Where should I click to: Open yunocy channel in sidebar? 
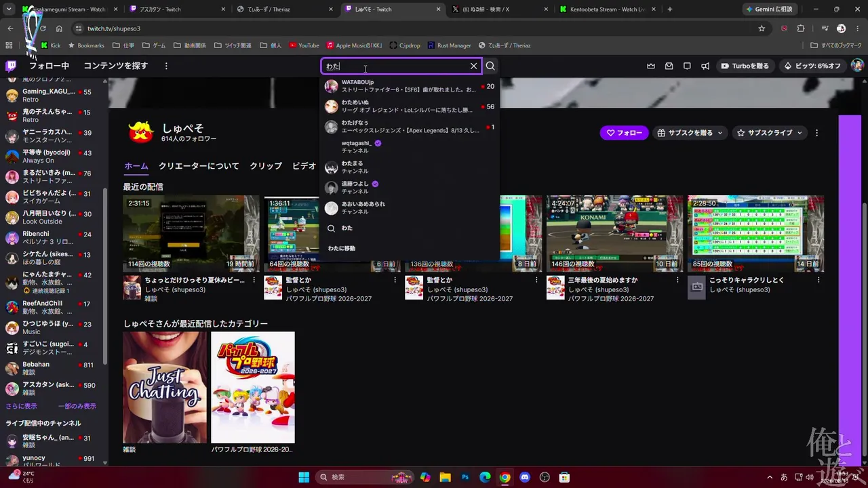coord(53,460)
